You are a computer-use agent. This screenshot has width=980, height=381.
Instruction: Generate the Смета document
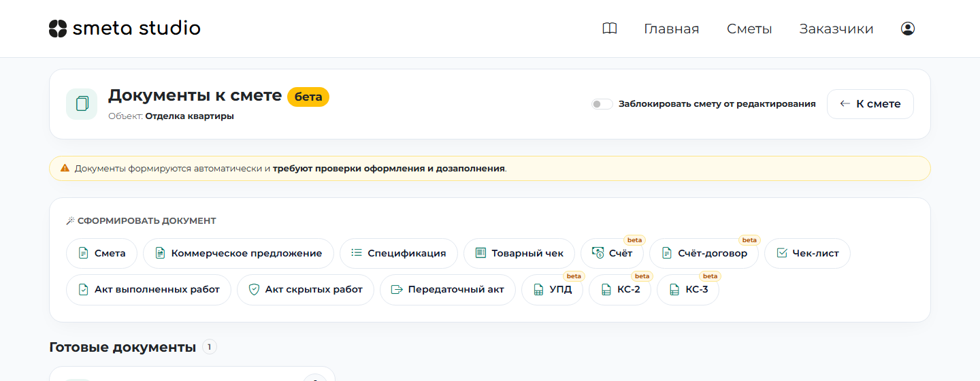pyautogui.click(x=102, y=253)
